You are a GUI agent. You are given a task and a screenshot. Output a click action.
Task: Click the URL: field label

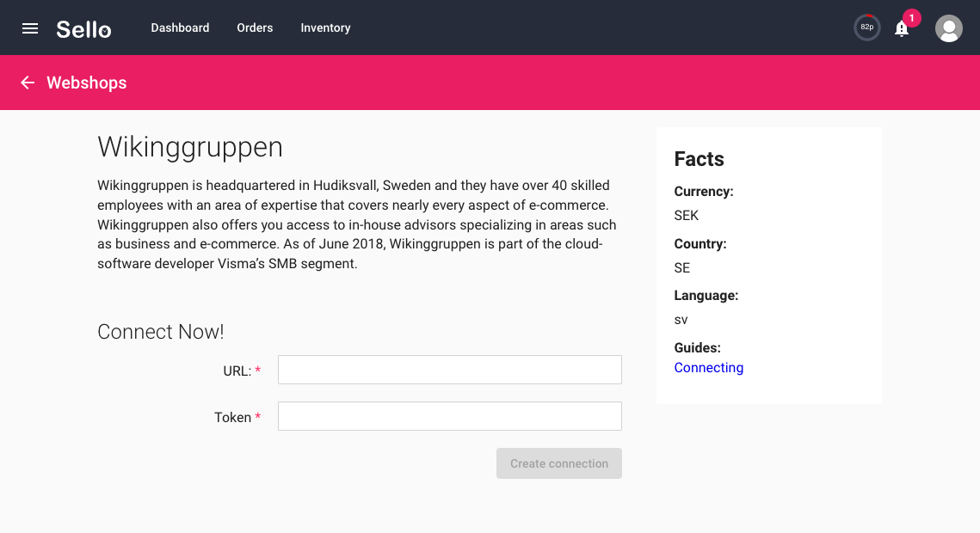(237, 371)
